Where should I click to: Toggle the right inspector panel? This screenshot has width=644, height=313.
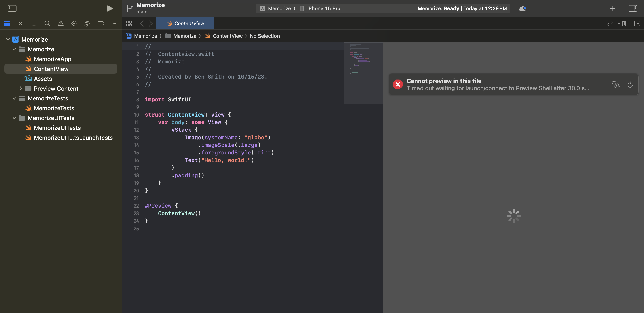[633, 8]
